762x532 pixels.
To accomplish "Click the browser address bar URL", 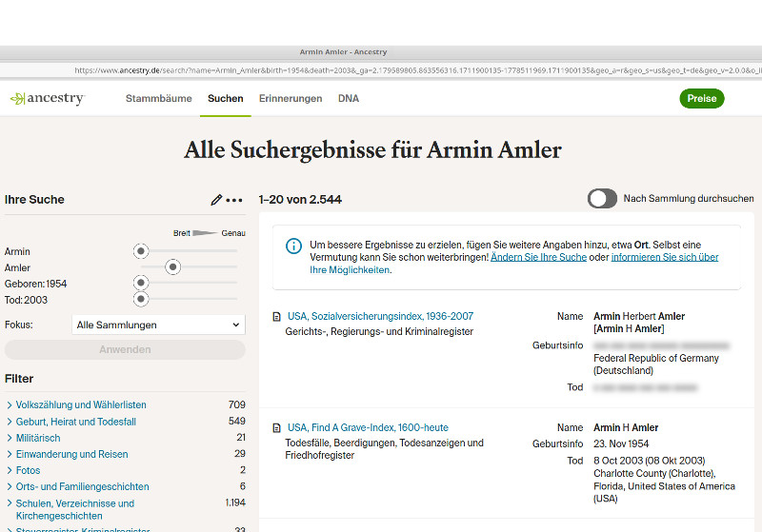I will (x=418, y=70).
